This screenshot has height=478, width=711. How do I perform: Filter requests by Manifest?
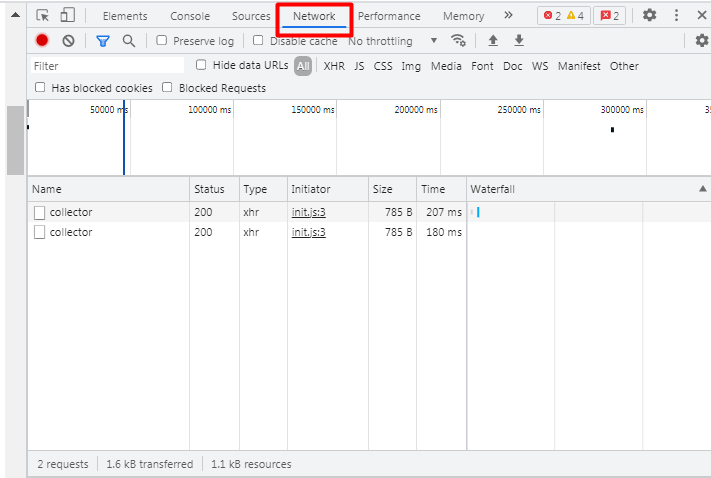pos(579,66)
